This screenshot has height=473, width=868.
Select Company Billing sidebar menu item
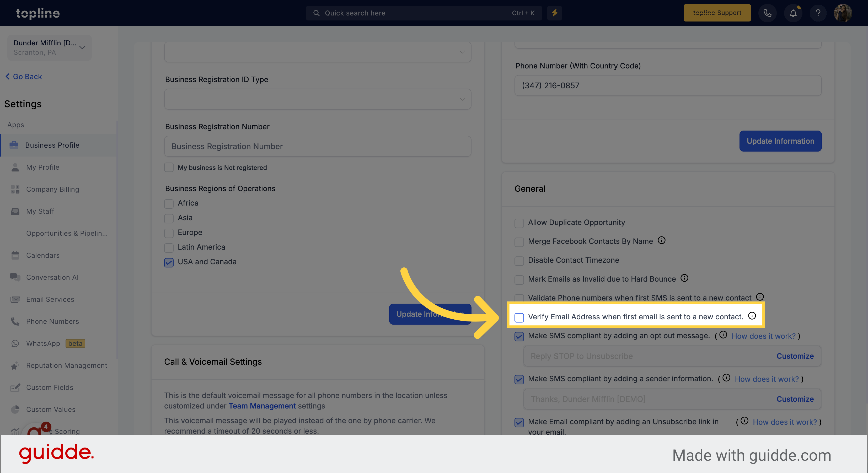pos(52,189)
